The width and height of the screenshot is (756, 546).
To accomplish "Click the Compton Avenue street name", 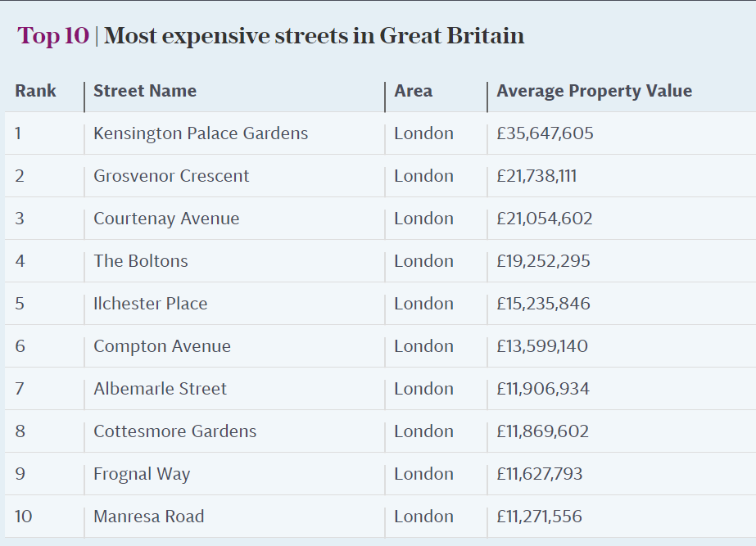I will (162, 346).
